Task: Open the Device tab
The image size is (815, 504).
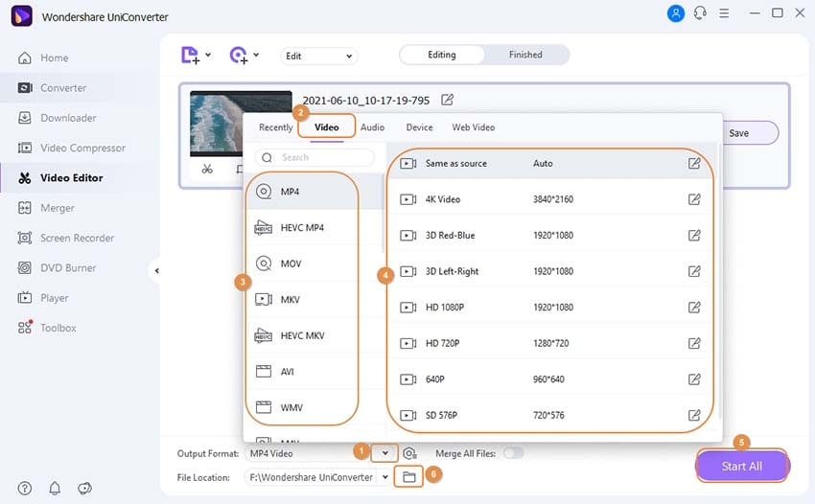Action: [x=419, y=127]
